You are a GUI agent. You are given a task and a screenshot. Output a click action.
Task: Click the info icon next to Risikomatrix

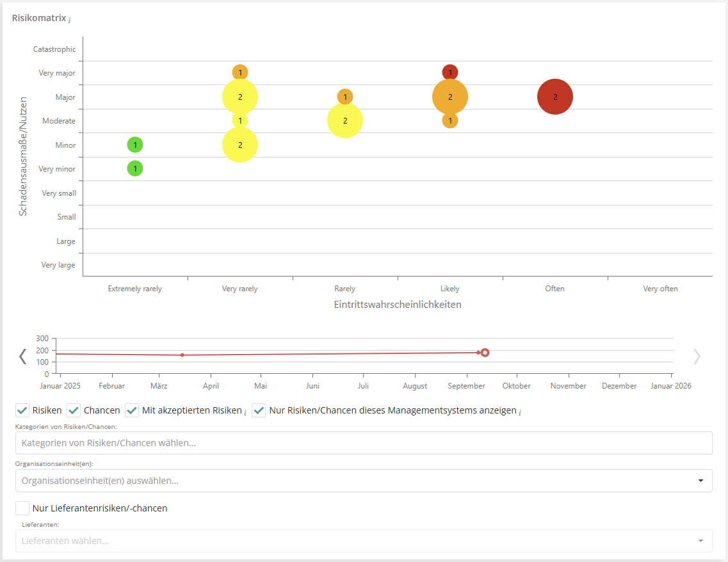pos(69,20)
